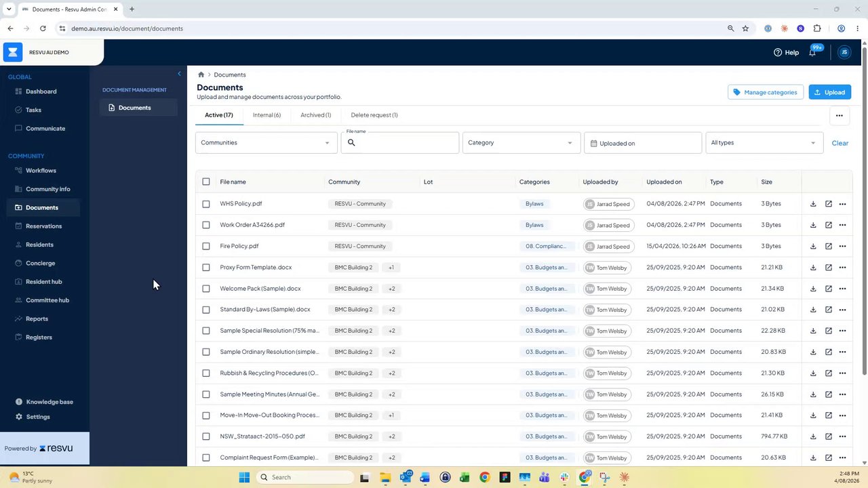This screenshot has width=868, height=488.
Task: Click the Resvu logo at top left
Action: (13, 52)
